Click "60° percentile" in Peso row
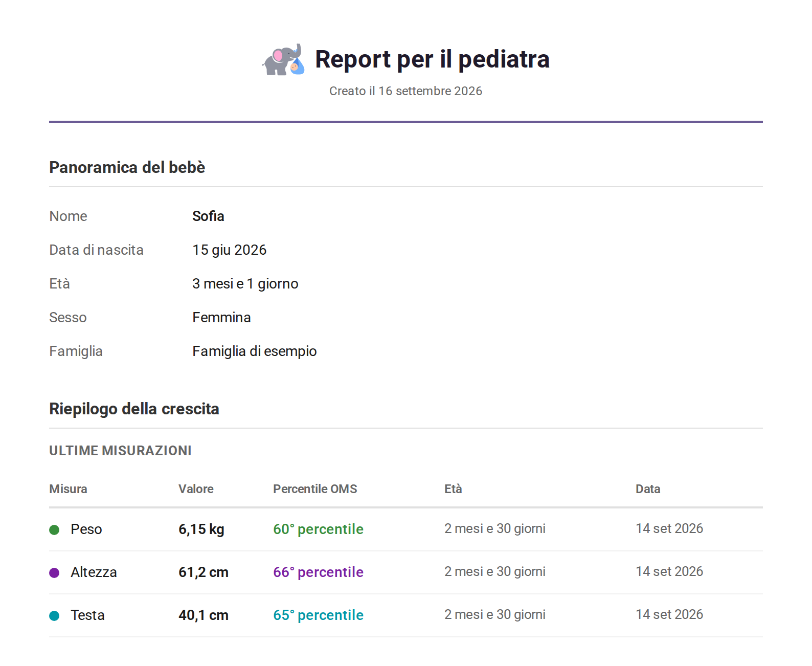The image size is (812, 666). (x=318, y=529)
